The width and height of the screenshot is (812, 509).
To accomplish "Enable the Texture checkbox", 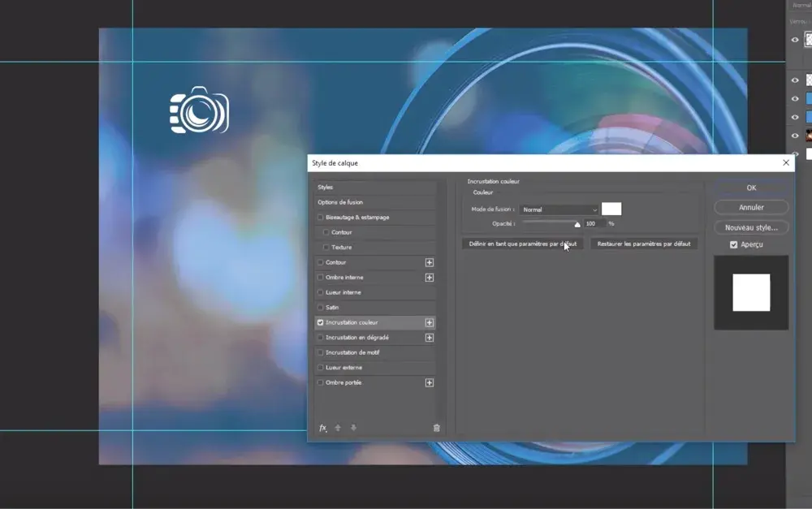I will click(x=326, y=248).
